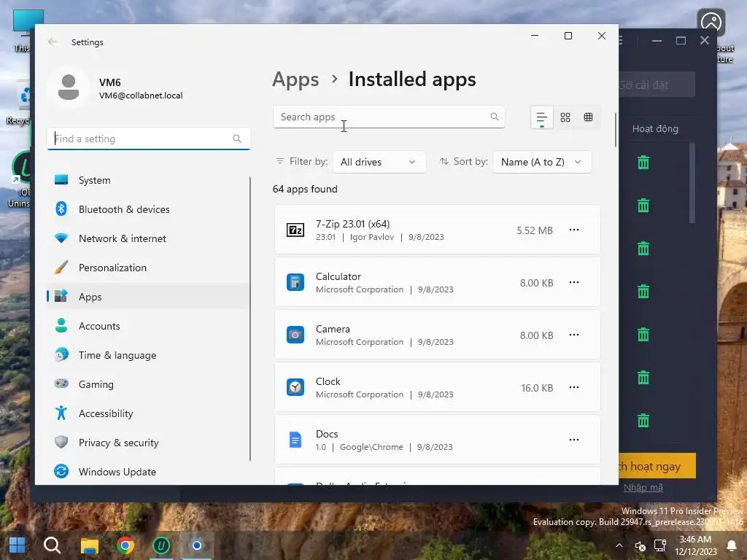Go to Network & internet settings

147,238
